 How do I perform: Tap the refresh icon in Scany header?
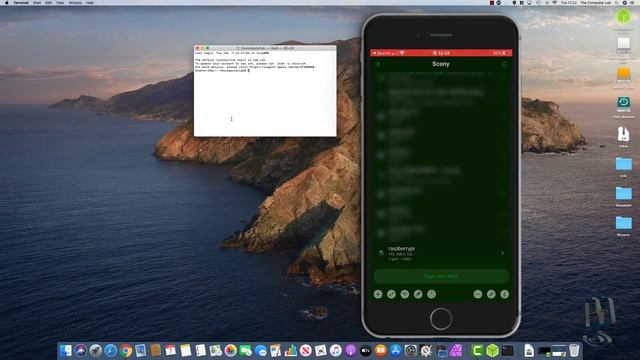[504, 64]
